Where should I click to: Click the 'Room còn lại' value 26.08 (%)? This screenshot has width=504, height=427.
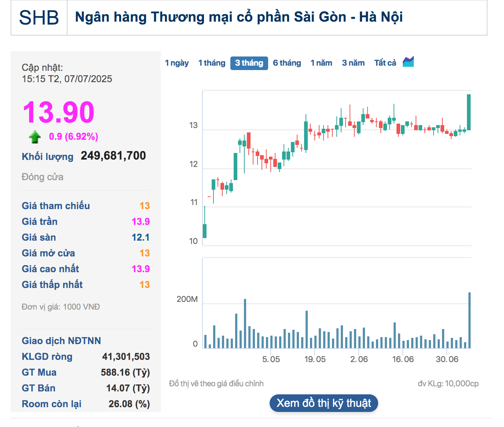click(x=129, y=404)
